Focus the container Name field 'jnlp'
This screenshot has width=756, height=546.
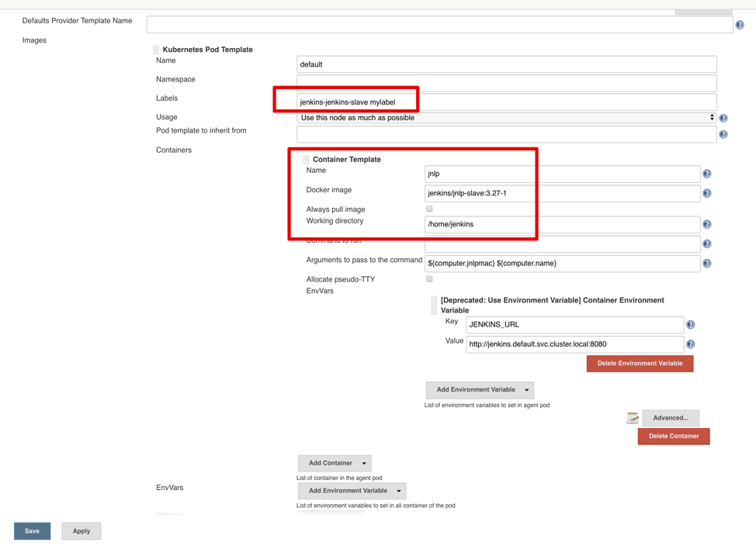click(562, 174)
